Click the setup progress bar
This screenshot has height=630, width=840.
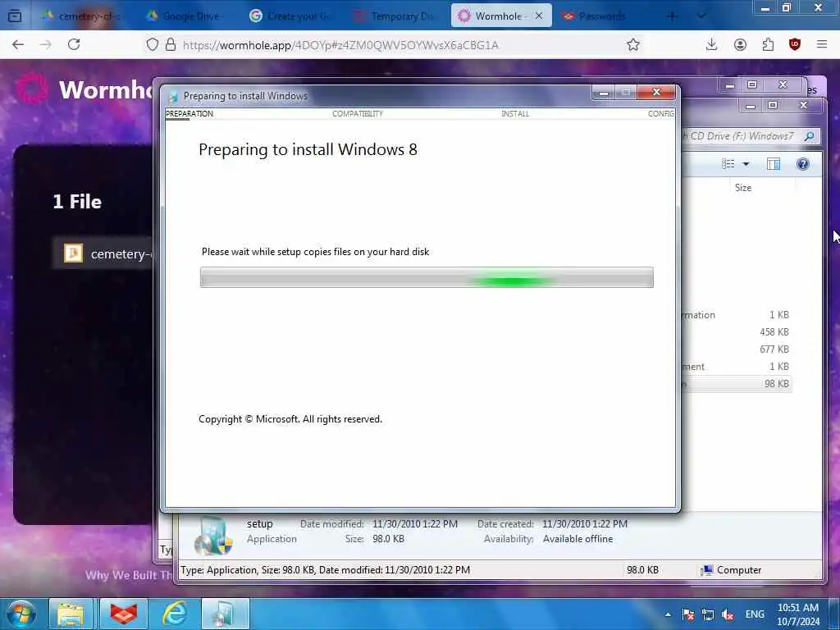427,277
